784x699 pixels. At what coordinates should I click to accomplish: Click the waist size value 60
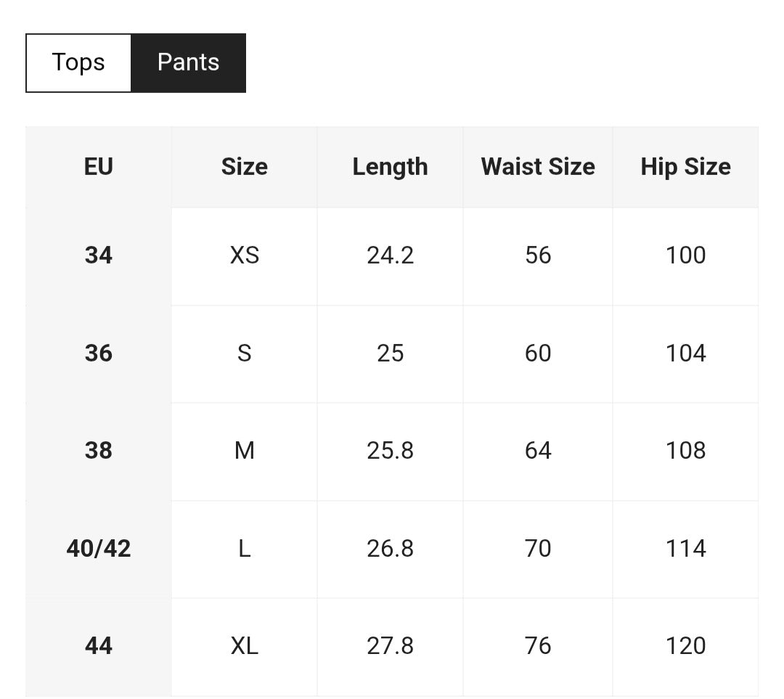(538, 353)
